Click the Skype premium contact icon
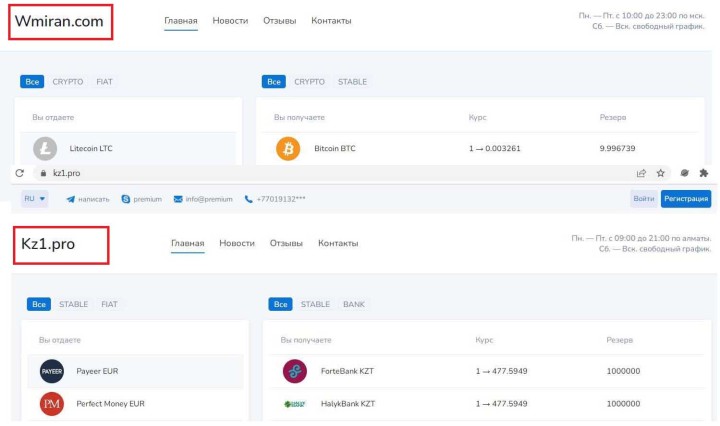The height and width of the screenshot is (426, 720). click(x=126, y=199)
